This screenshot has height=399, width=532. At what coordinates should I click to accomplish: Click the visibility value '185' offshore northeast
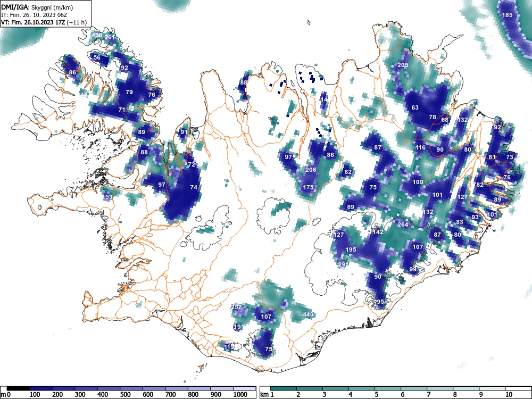click(x=507, y=15)
